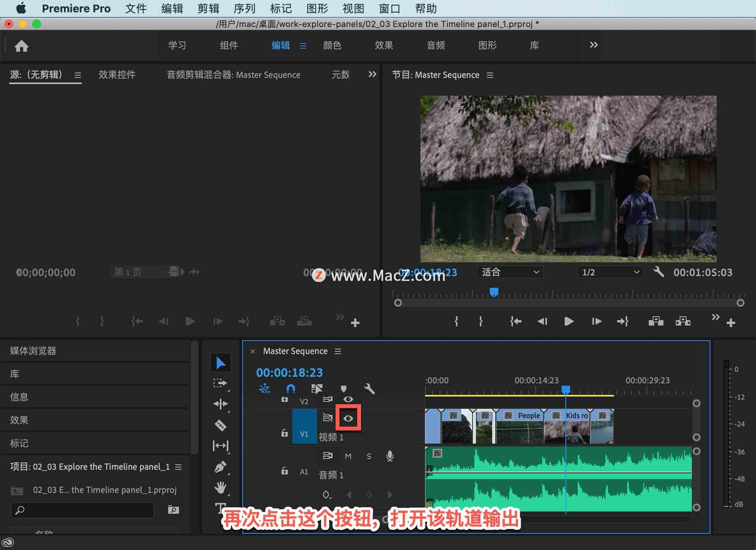Click Lift button in Program Monitor
The height and width of the screenshot is (550, 756).
point(656,322)
